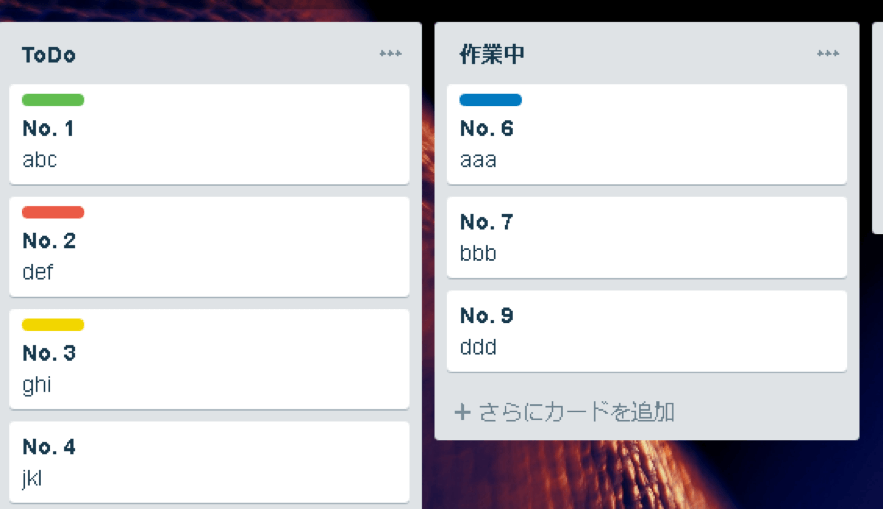The image size is (883, 509).
Task: Click the 'ghi' text on card No. 3
Action: click(x=37, y=385)
